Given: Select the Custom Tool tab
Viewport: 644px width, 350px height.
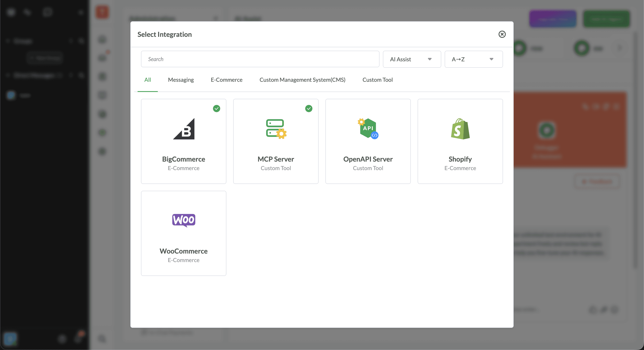Looking at the screenshot, I should pyautogui.click(x=377, y=80).
